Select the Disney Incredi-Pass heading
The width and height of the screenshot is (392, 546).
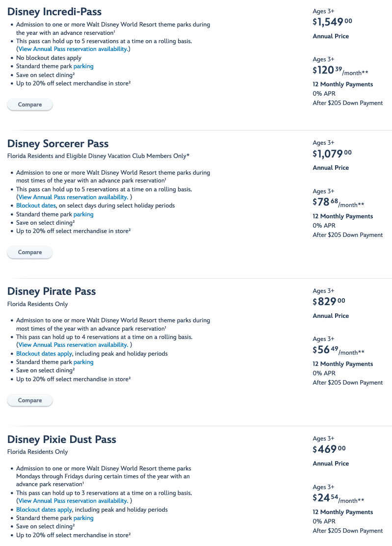[x=54, y=11]
